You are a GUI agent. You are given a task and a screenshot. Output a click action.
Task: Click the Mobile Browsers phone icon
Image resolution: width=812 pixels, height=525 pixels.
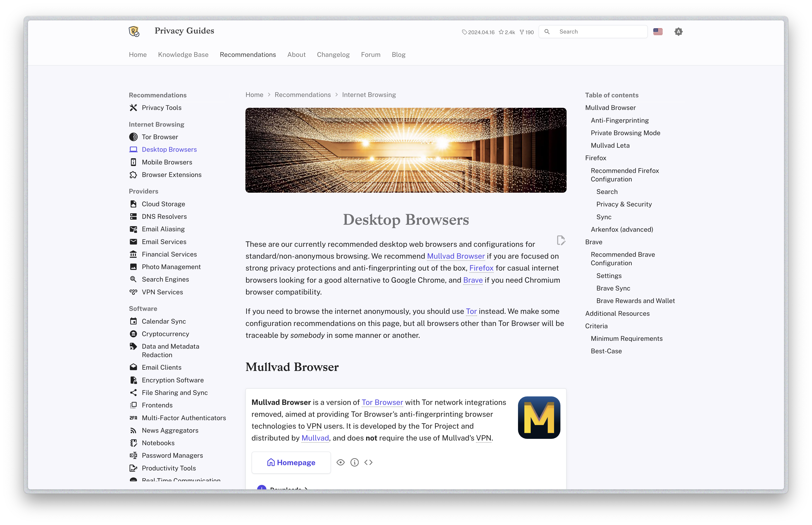(x=133, y=162)
